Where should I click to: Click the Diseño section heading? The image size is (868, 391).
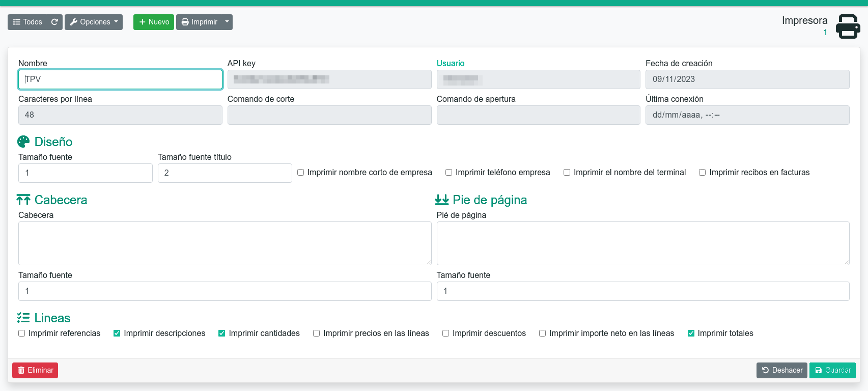[53, 142]
